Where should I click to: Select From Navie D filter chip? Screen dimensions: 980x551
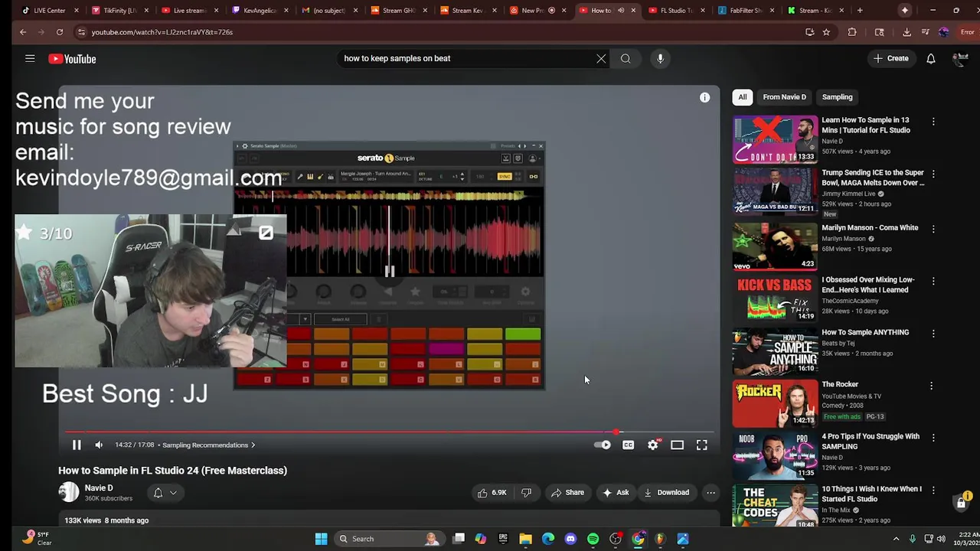[x=784, y=97]
